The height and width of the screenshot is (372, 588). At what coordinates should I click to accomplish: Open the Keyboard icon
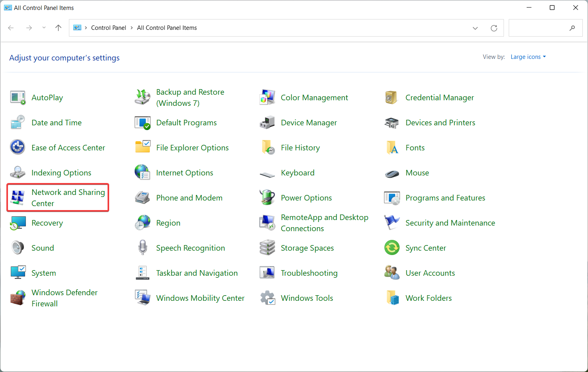[x=267, y=174]
